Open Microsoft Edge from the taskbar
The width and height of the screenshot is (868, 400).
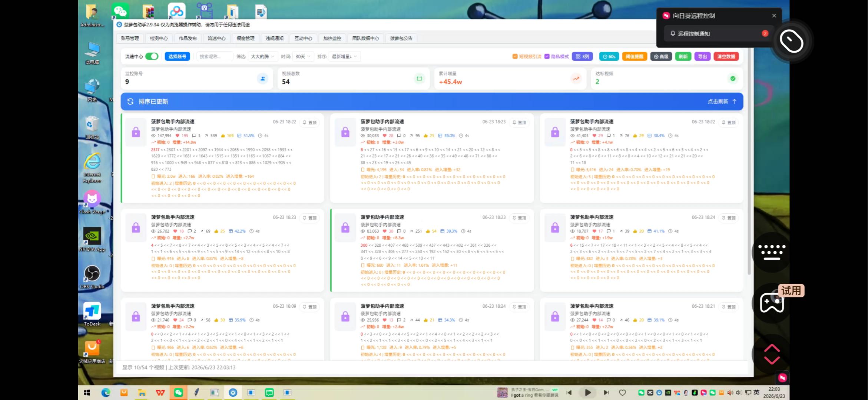point(106,393)
